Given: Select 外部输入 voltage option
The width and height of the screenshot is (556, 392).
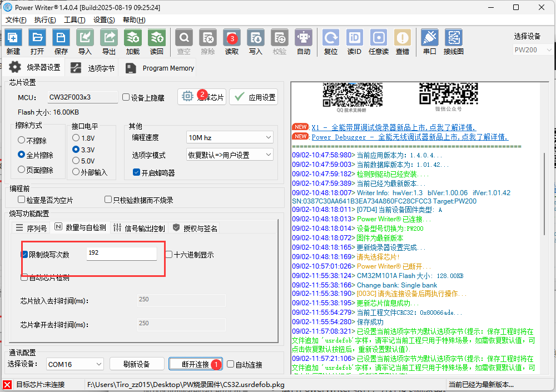Looking at the screenshot, I should (76, 172).
